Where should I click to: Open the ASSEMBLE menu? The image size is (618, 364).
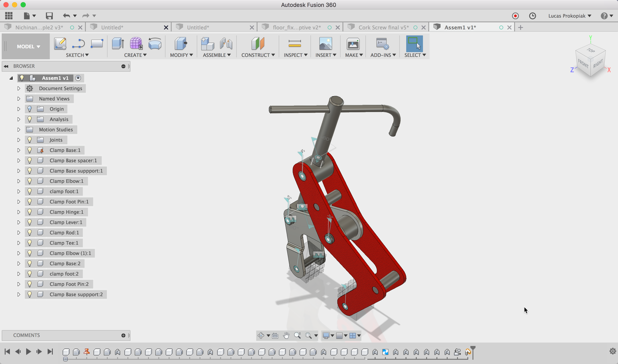coord(217,55)
